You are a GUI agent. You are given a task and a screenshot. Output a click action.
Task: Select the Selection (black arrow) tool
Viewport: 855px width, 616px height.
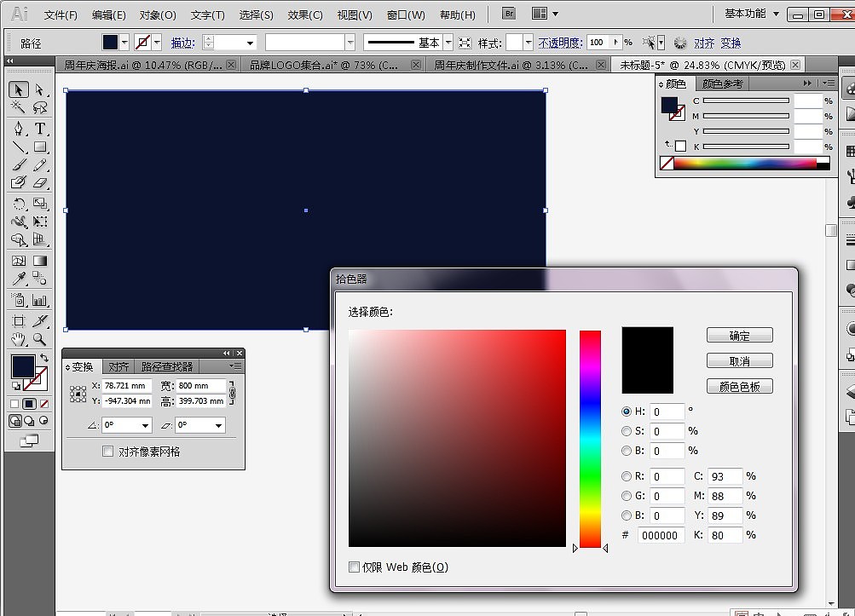(19, 89)
